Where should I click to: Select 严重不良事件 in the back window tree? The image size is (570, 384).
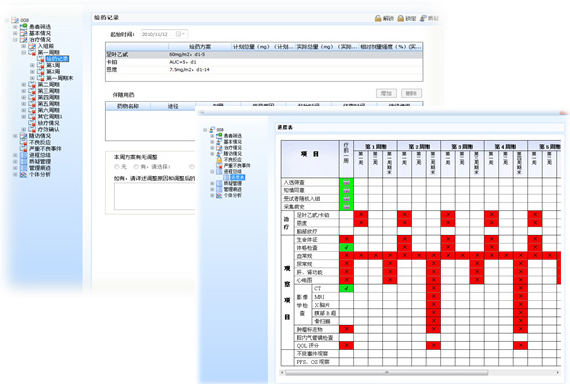click(45, 148)
